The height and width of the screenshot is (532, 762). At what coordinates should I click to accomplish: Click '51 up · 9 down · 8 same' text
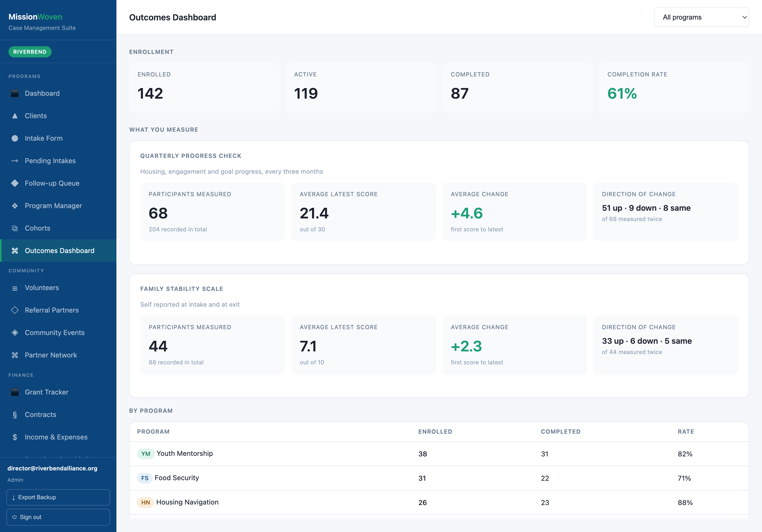646,208
